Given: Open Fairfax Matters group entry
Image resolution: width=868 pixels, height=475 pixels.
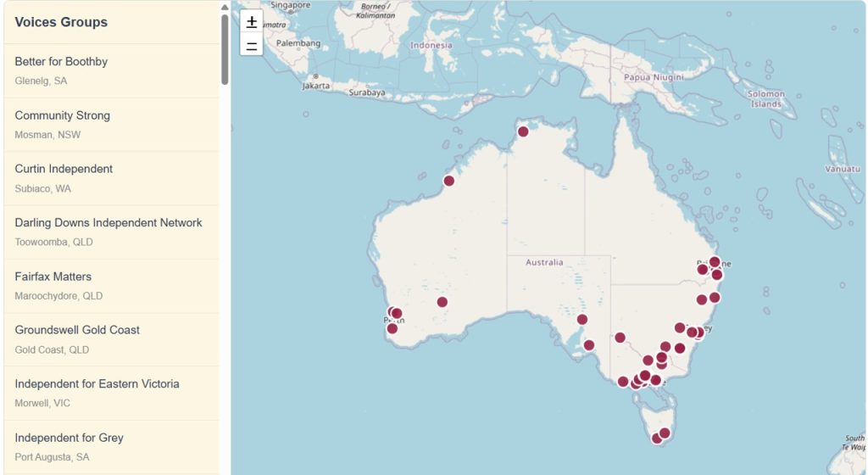Looking at the screenshot, I should click(111, 286).
